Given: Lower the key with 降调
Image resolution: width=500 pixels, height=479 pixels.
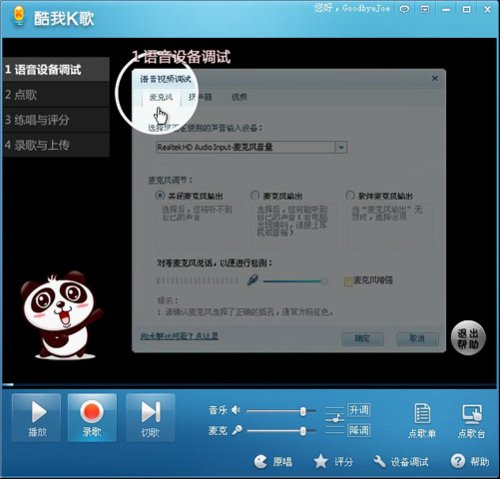Looking at the screenshot, I should (359, 430).
